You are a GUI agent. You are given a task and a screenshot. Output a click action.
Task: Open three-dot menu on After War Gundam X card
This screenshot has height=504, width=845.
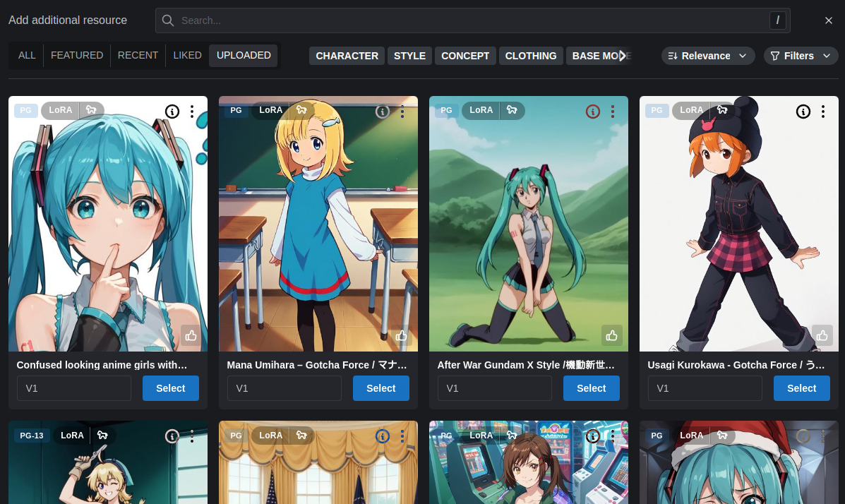click(613, 112)
